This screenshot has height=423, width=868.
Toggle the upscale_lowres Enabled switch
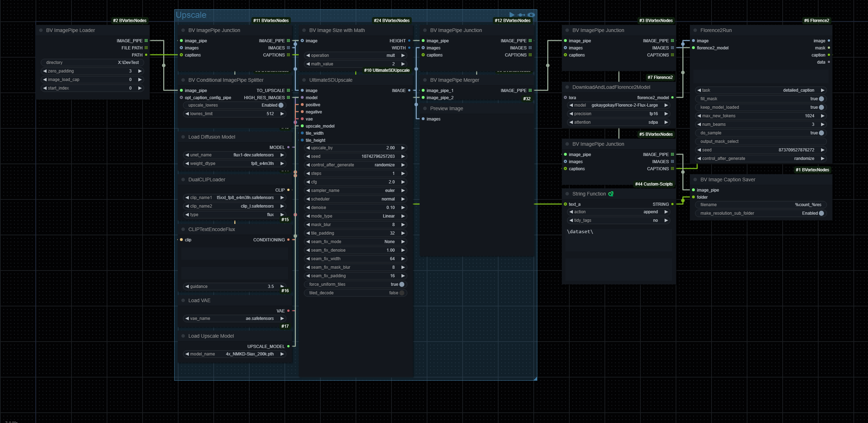click(x=281, y=105)
